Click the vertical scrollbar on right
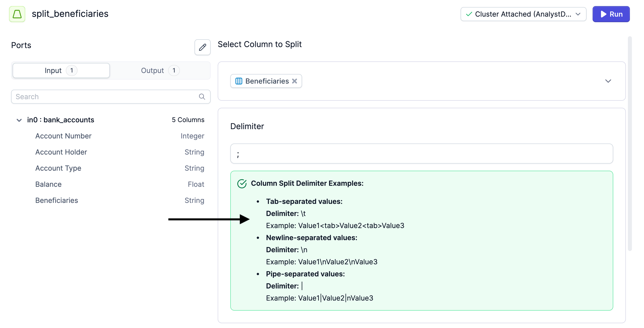644x328 pixels. 630,143
